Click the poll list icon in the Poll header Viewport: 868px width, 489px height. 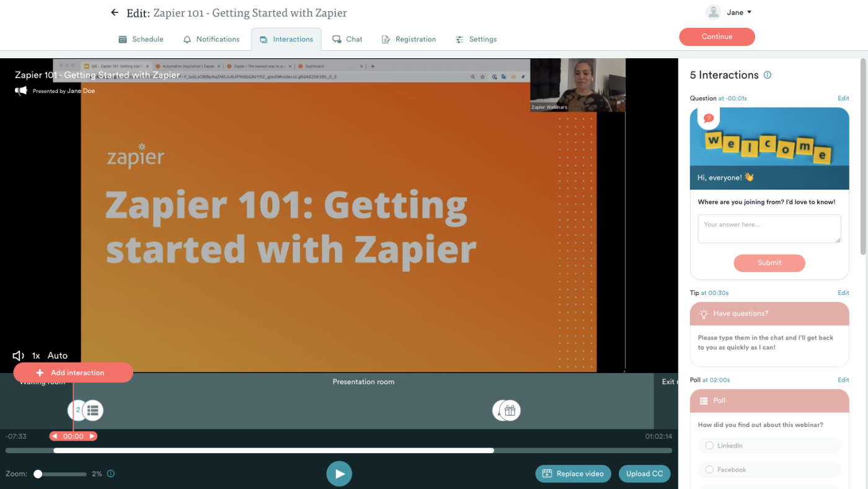pyautogui.click(x=704, y=401)
